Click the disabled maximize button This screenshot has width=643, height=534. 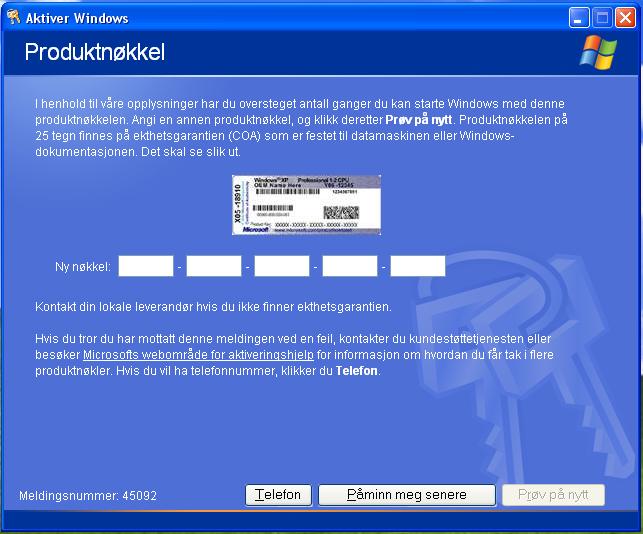pyautogui.click(x=602, y=18)
